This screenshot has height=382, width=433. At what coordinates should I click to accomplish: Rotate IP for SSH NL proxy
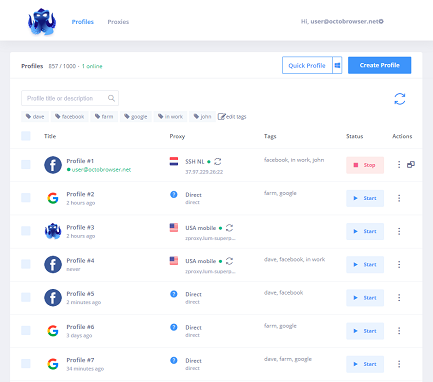pos(218,162)
